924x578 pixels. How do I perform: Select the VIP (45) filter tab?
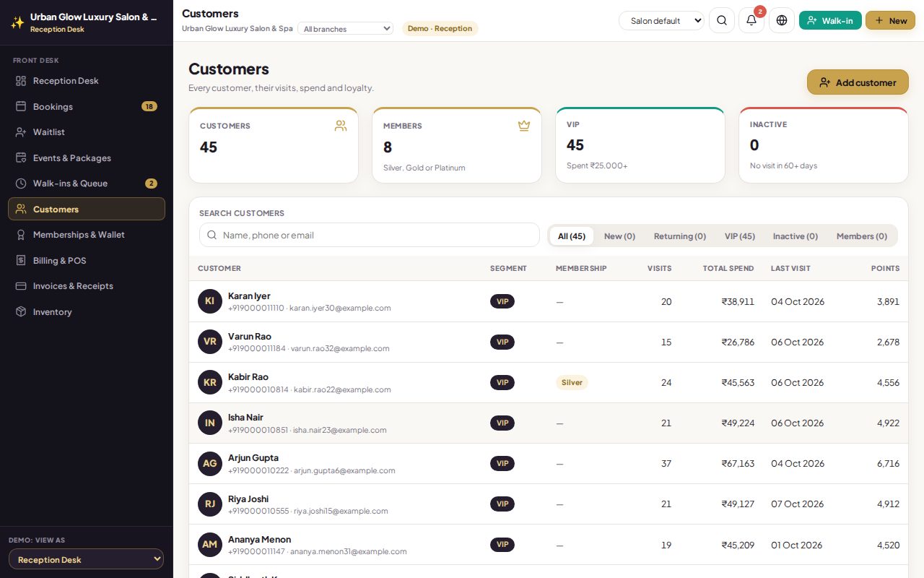pos(740,236)
